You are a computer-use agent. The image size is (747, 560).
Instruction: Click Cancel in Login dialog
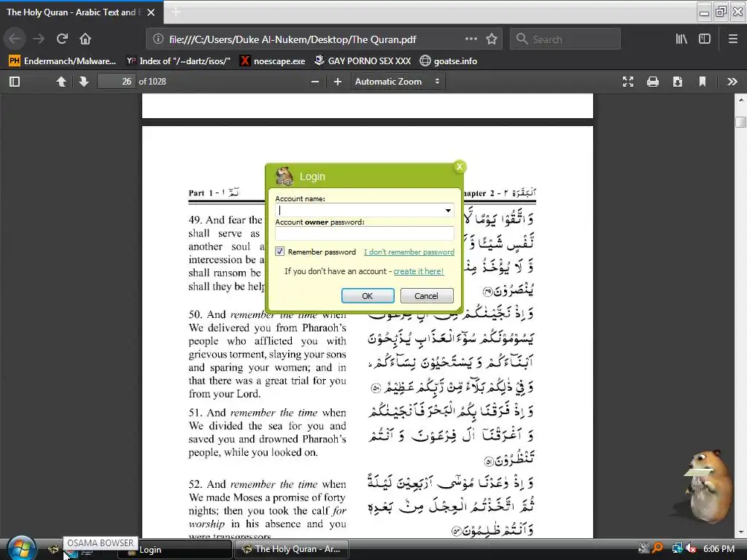click(426, 296)
